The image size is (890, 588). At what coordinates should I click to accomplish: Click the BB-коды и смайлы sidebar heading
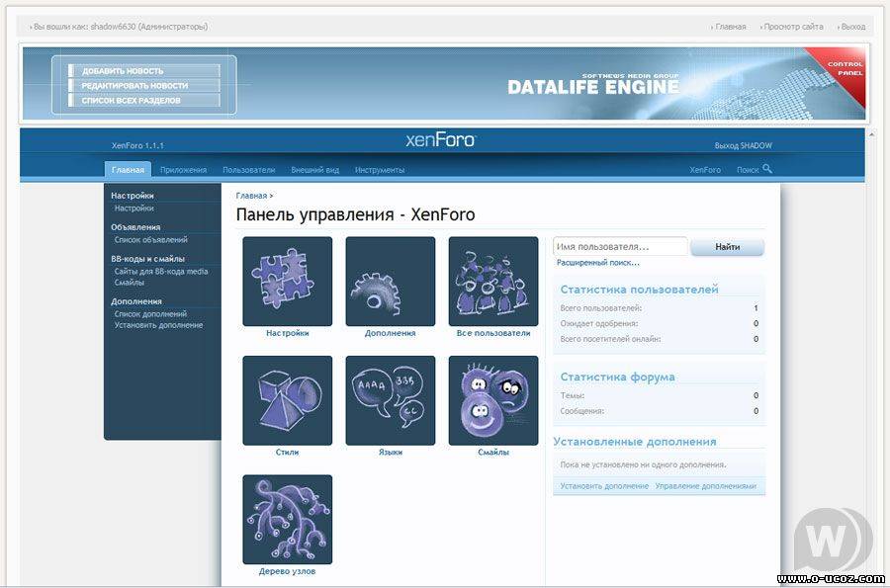point(147,259)
